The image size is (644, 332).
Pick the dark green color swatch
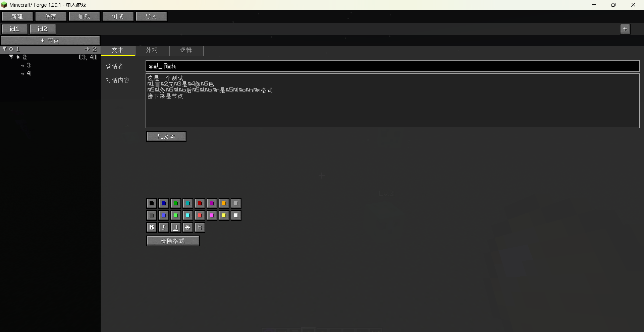[x=176, y=203]
